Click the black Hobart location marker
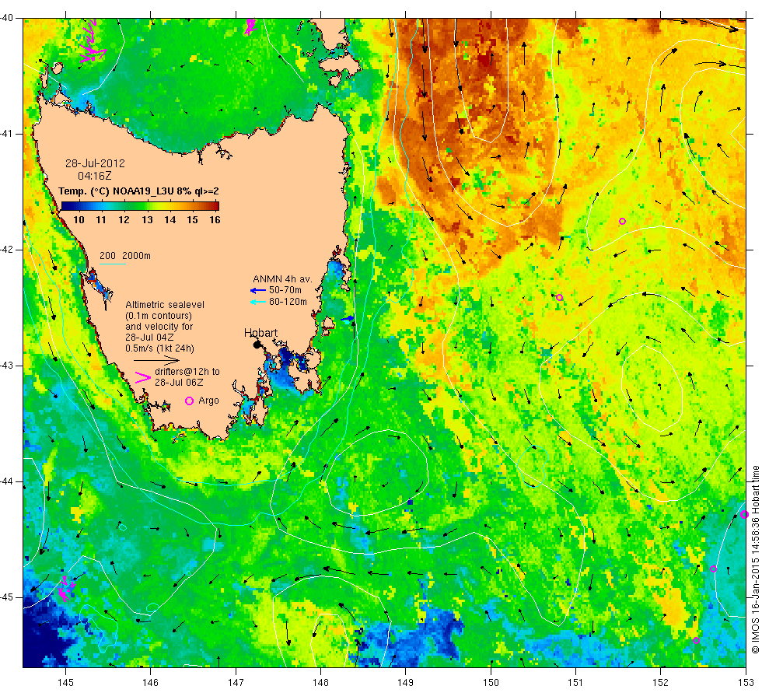This screenshot has width=762, height=700. (257, 345)
